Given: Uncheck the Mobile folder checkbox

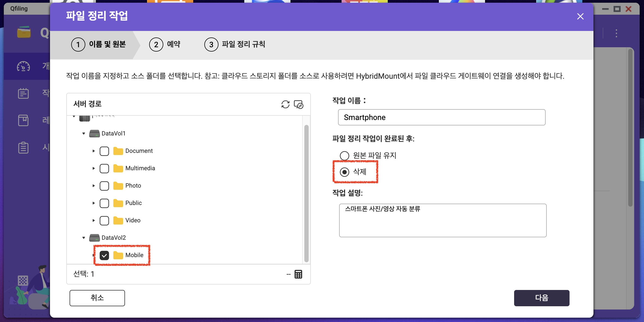Looking at the screenshot, I should pos(104,255).
